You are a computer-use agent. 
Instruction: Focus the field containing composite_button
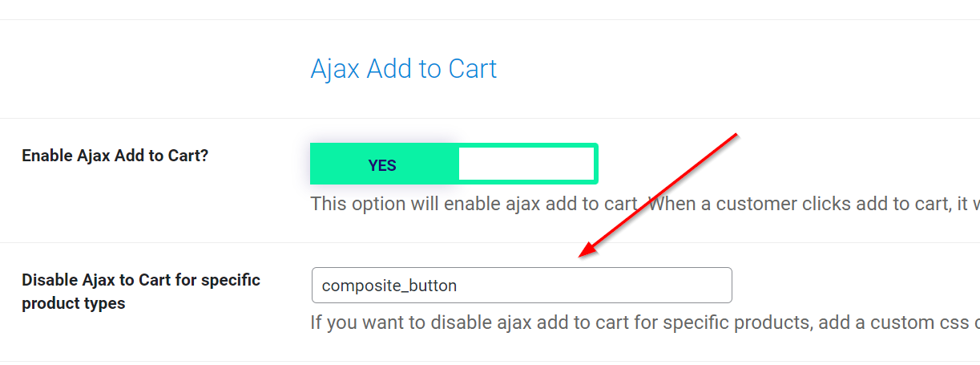click(x=521, y=286)
